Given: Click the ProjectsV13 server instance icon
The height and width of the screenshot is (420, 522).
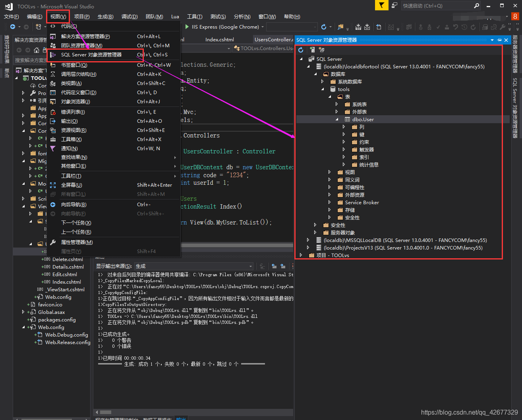Looking at the screenshot, I should click(319, 248).
